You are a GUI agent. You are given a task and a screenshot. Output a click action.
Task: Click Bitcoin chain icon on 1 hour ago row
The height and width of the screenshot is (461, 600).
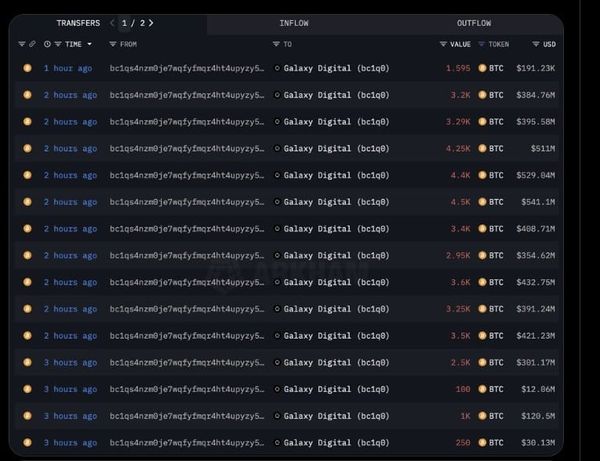tap(27, 68)
